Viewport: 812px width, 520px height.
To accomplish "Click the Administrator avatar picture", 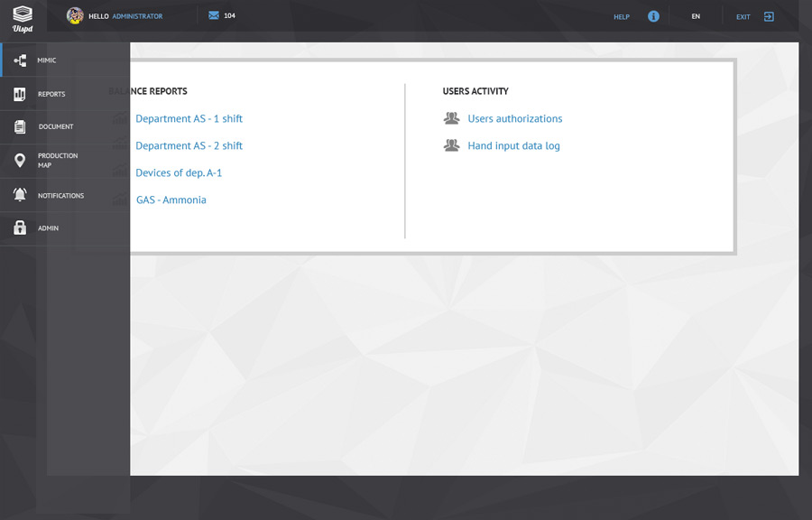I will pos(75,15).
